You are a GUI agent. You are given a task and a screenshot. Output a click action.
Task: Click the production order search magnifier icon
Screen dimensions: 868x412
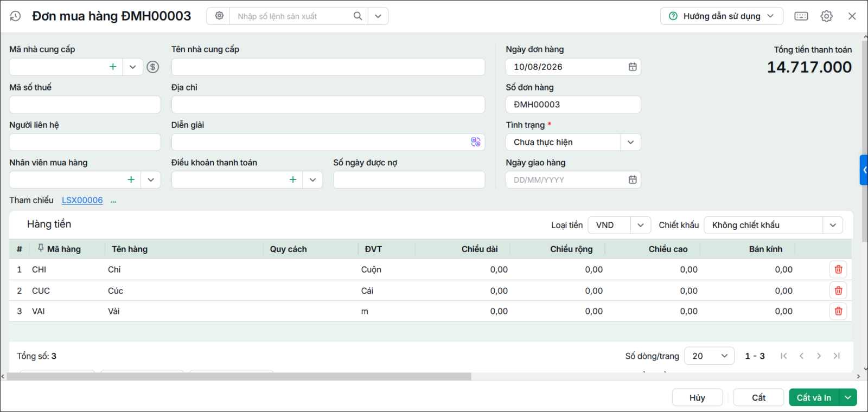(358, 16)
